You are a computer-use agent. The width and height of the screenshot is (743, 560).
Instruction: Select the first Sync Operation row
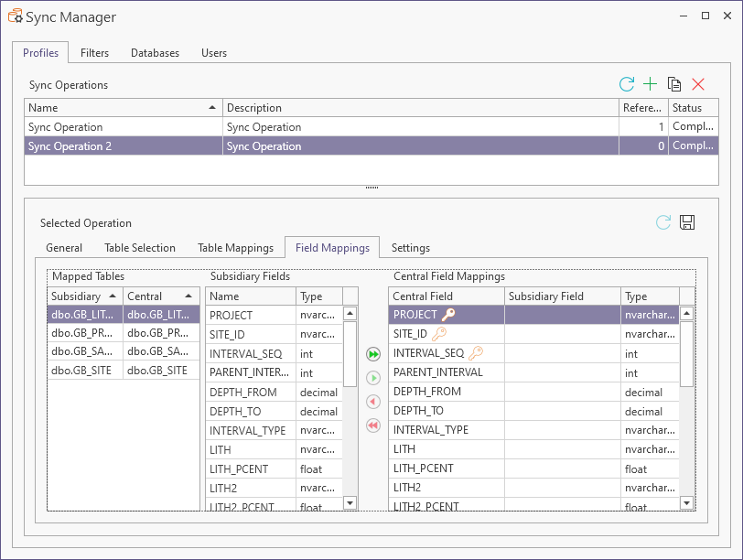[x=123, y=127]
